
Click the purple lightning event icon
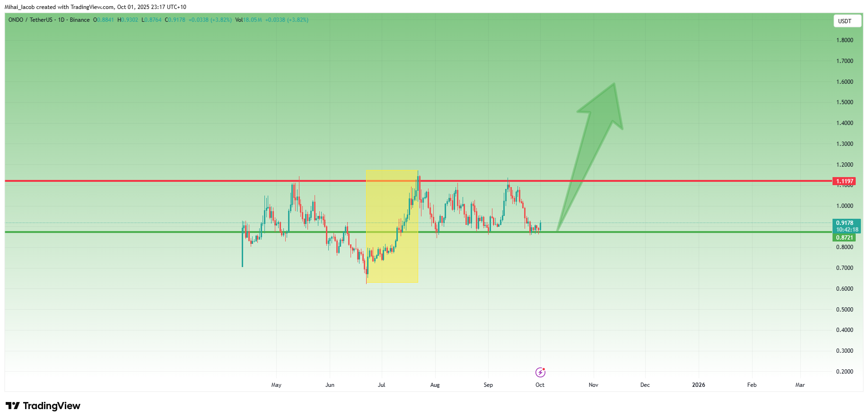click(540, 372)
